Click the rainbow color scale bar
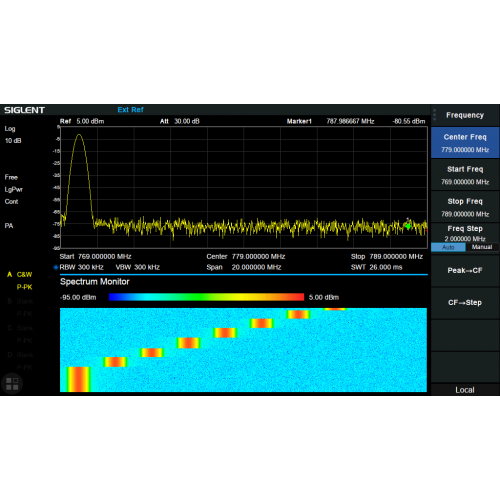The height and width of the screenshot is (500, 500). [206, 297]
